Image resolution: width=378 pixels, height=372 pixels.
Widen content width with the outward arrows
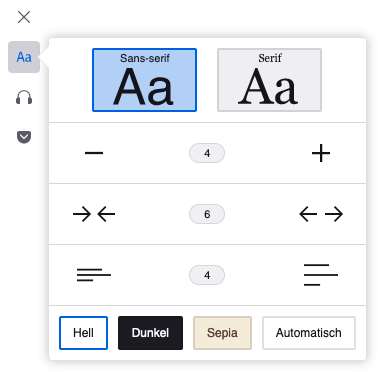coord(321,214)
